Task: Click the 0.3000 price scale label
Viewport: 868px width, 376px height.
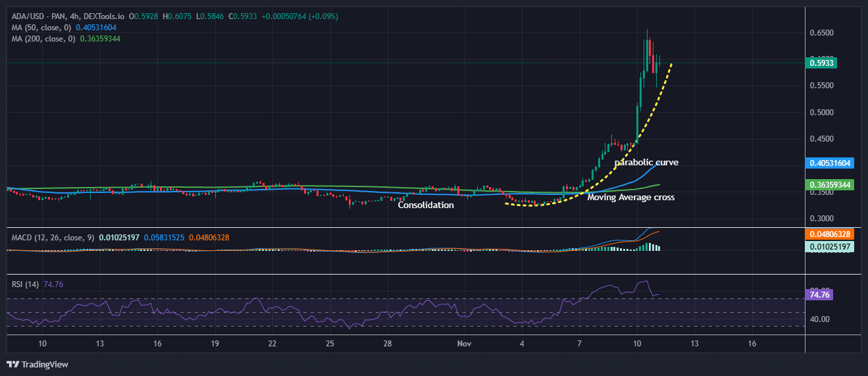Action: pyautogui.click(x=821, y=219)
